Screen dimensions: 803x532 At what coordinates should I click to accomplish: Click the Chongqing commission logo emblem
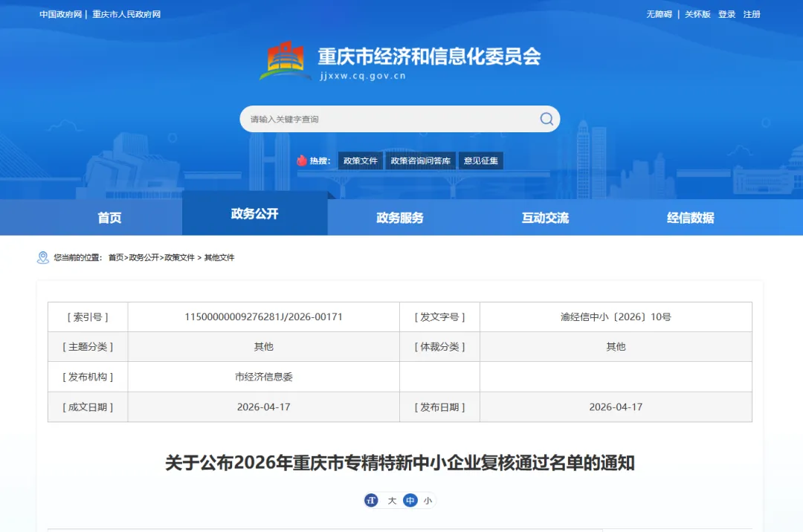pos(286,61)
